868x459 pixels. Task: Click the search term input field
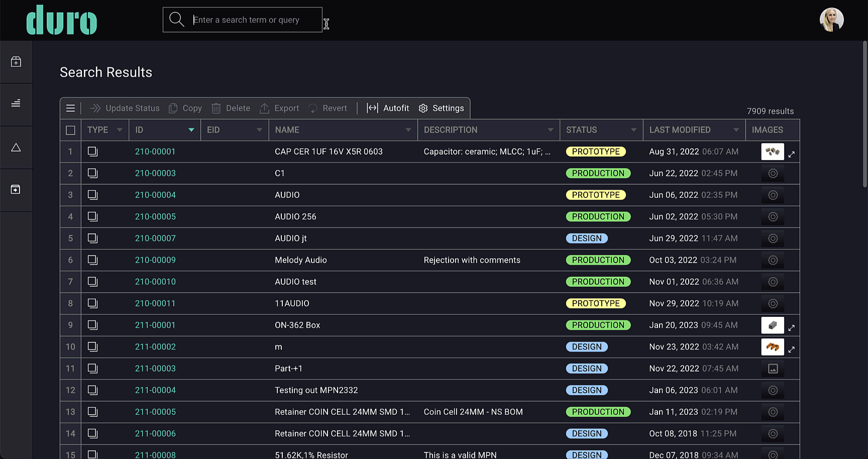click(255, 20)
